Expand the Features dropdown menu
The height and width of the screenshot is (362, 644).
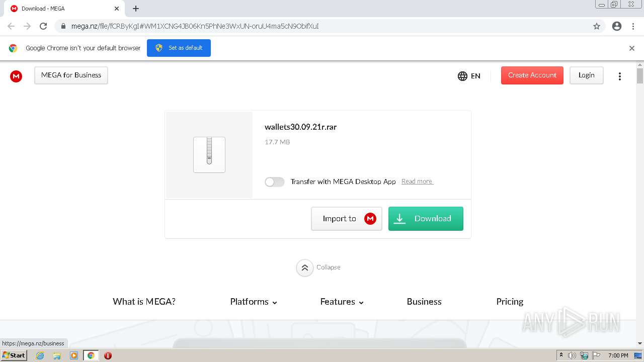tap(342, 302)
